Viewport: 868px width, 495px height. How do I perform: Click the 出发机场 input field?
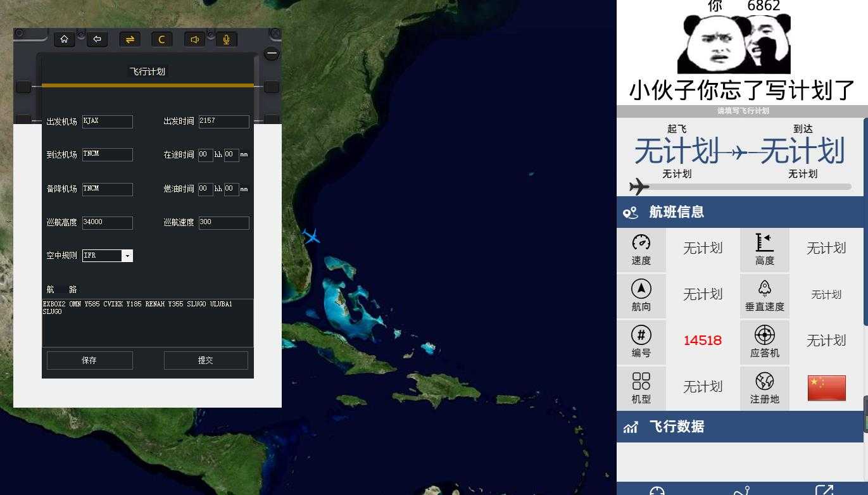pos(107,122)
